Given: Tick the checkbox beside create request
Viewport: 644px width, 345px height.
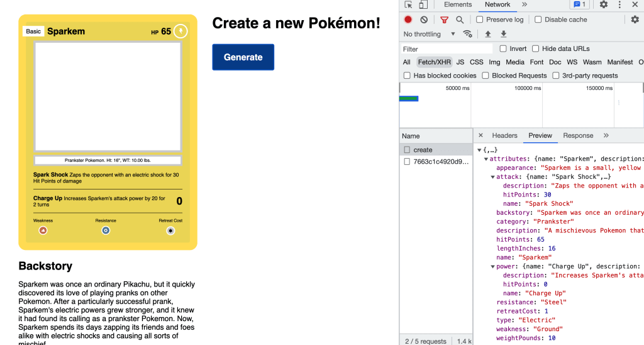Looking at the screenshot, I should point(407,150).
